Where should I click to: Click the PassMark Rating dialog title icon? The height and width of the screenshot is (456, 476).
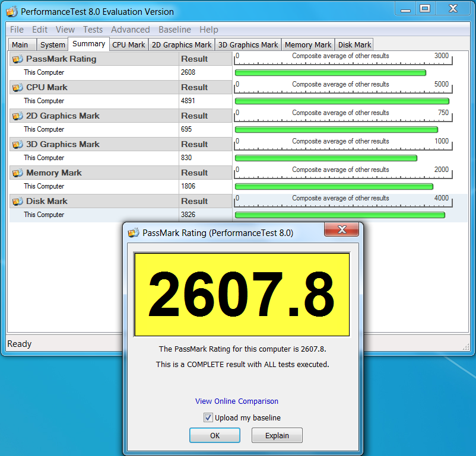pos(134,232)
